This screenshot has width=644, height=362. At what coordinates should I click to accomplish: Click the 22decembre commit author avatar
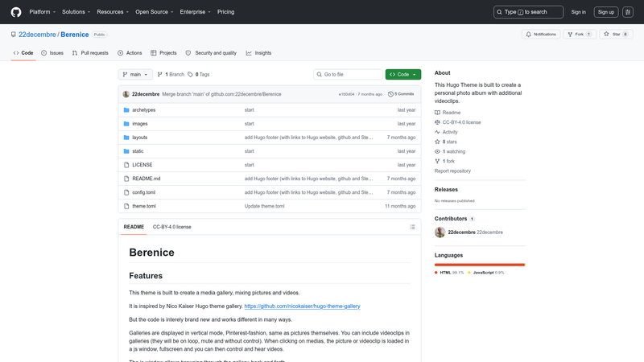[126, 94]
